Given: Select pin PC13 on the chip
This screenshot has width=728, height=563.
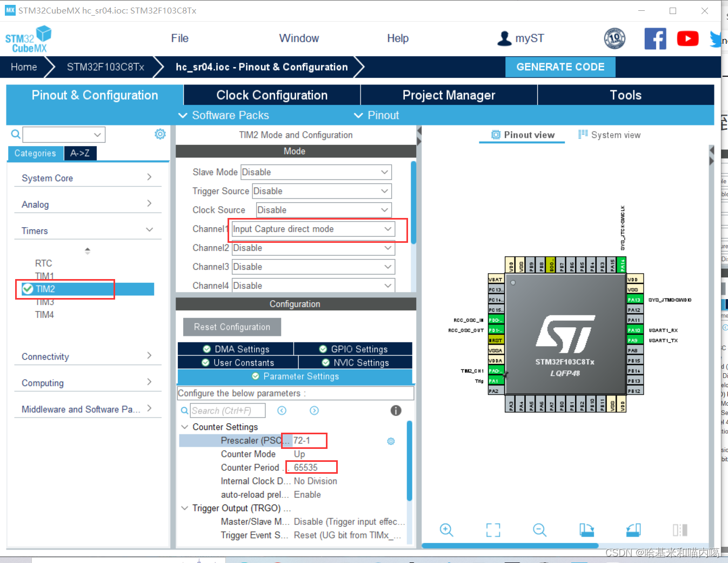Looking at the screenshot, I should coord(496,289).
